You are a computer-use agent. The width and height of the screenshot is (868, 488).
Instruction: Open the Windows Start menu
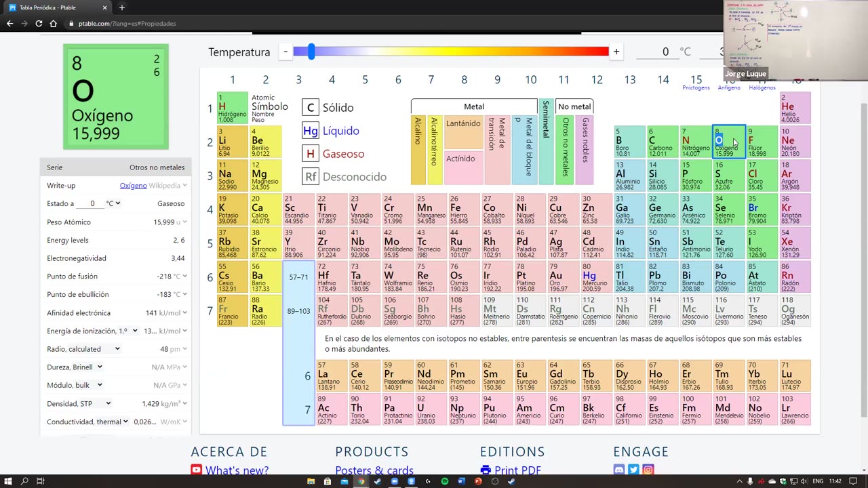(8, 481)
